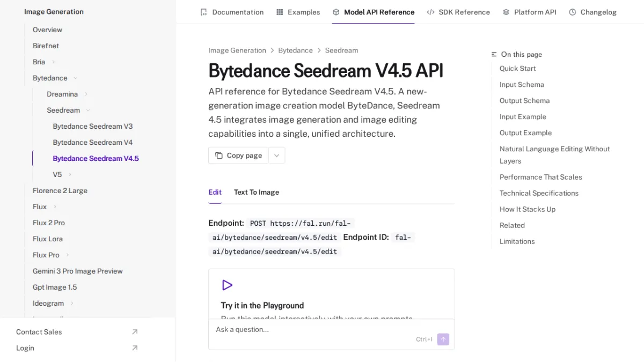Open Birefnet in the sidebar
This screenshot has height=362, width=644.
(x=46, y=46)
